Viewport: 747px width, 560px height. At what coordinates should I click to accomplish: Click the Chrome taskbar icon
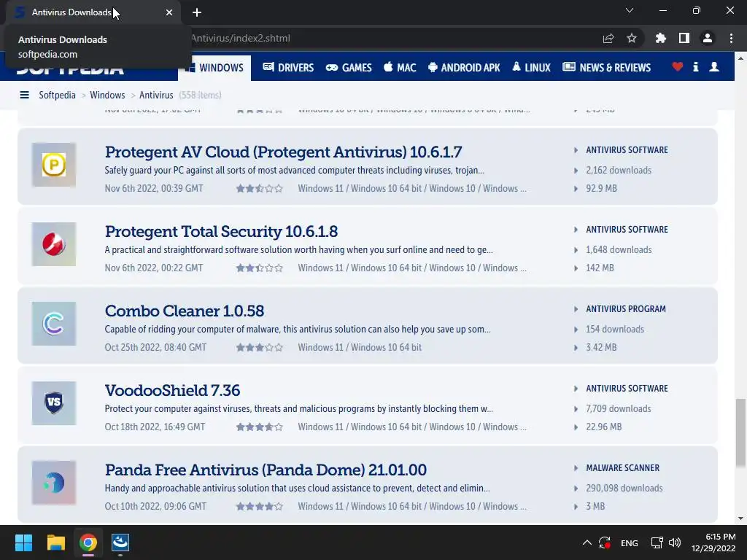coord(88,542)
